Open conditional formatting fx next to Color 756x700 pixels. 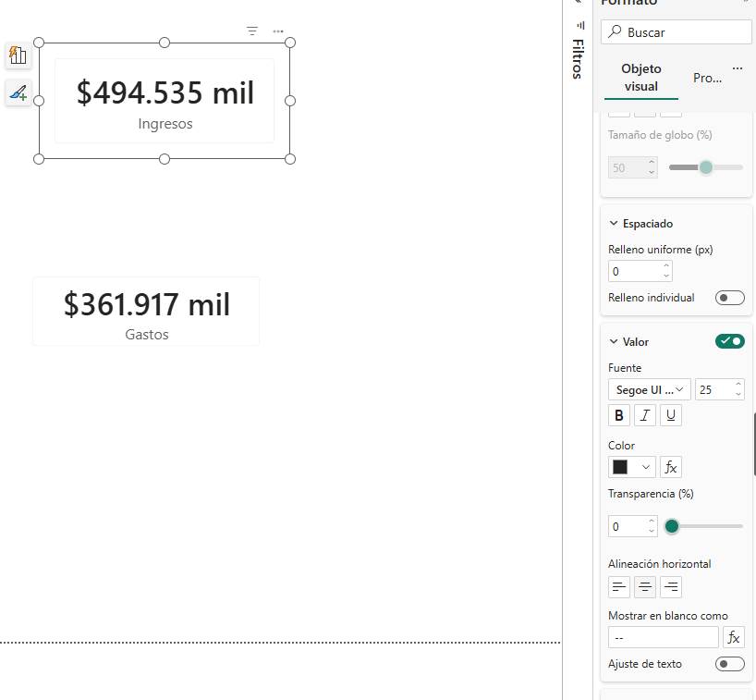tap(671, 467)
